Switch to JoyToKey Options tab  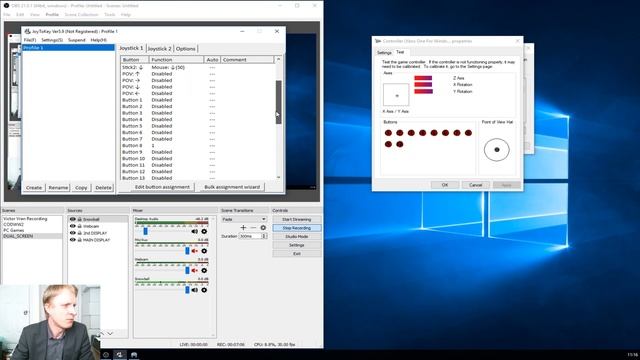[186, 49]
